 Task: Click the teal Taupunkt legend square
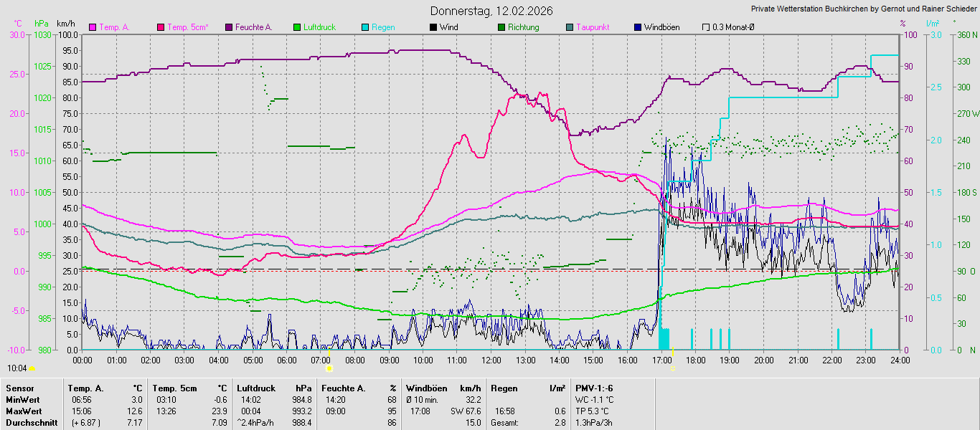(570, 27)
